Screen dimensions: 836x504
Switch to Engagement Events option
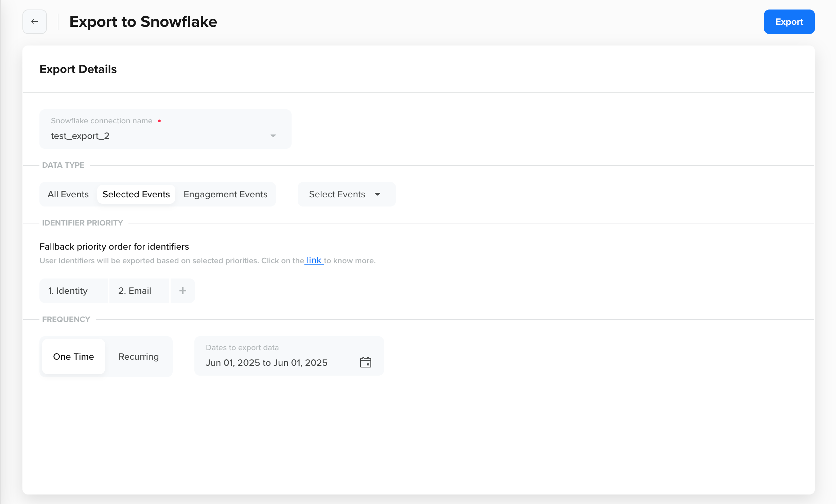coord(225,194)
